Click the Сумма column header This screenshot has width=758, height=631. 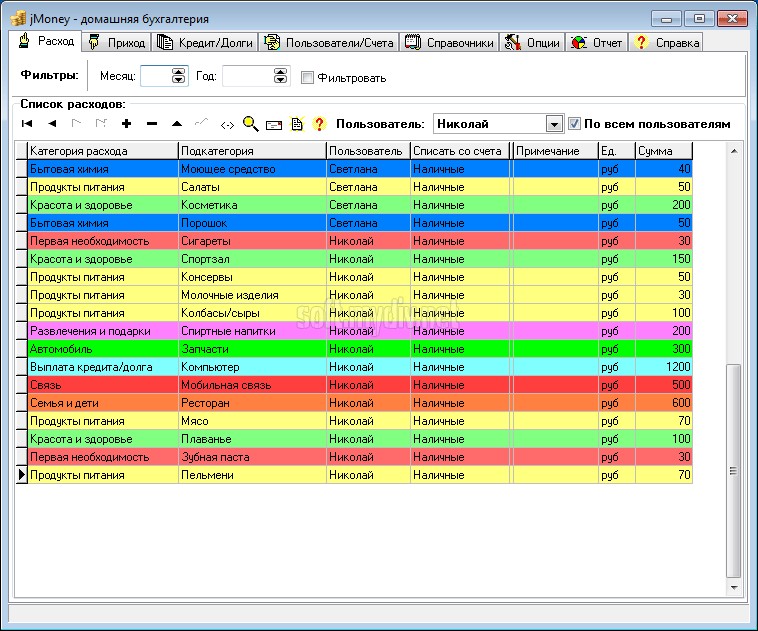click(x=664, y=151)
